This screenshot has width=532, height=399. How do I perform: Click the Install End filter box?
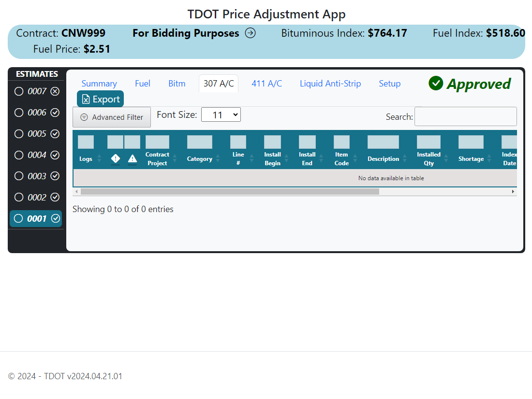(307, 142)
